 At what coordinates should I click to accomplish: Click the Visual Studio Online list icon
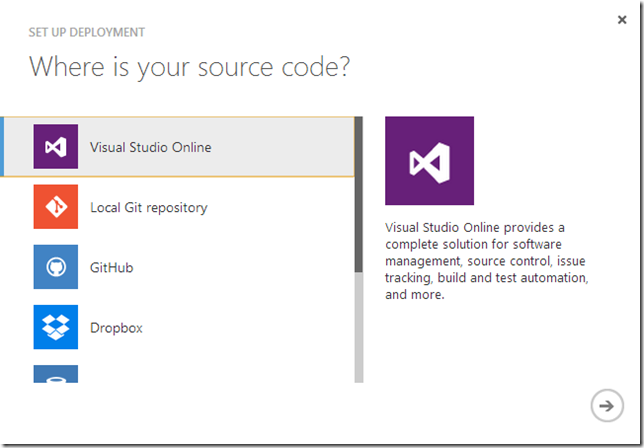coord(55,147)
